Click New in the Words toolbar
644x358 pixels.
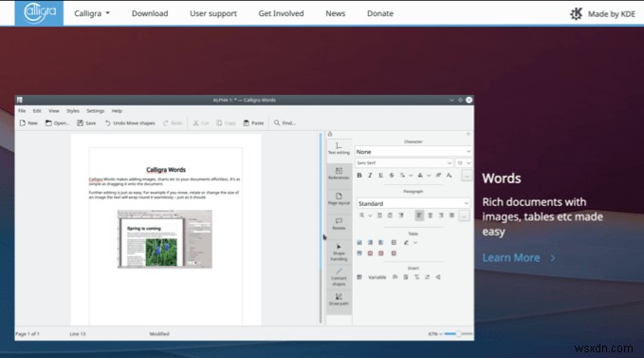28,122
